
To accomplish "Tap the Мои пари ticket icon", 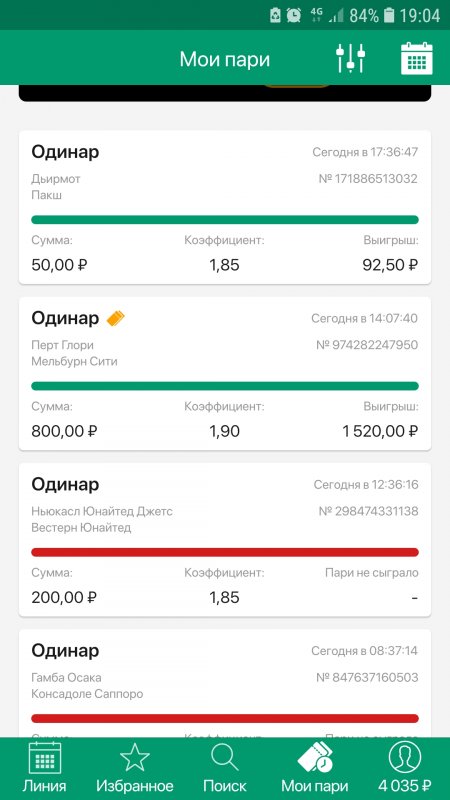I will tap(315, 757).
